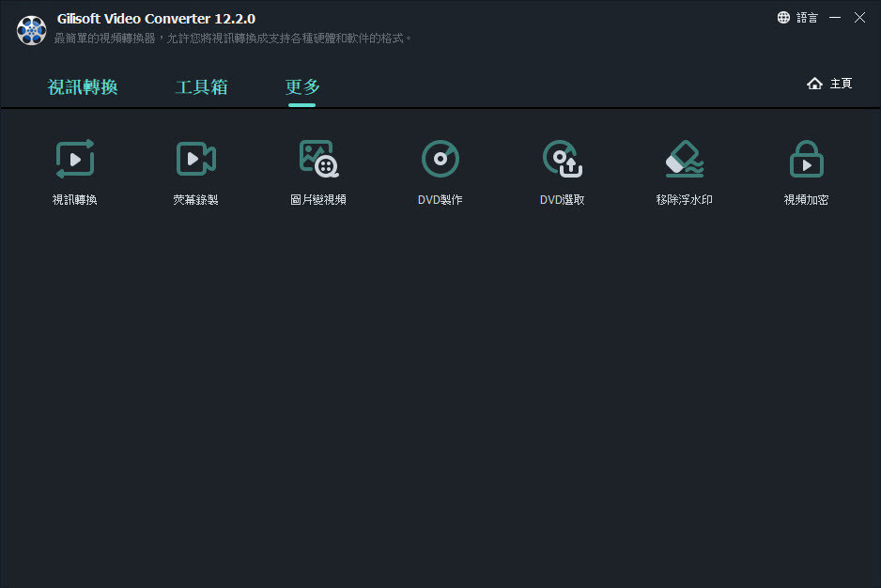The width and height of the screenshot is (881, 588).
Task: Open the DVD選取 ripper icon
Action: coord(563,159)
